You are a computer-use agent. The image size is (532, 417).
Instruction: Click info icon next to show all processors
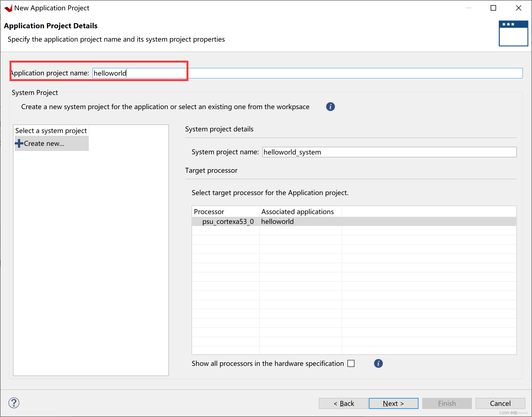click(x=378, y=363)
